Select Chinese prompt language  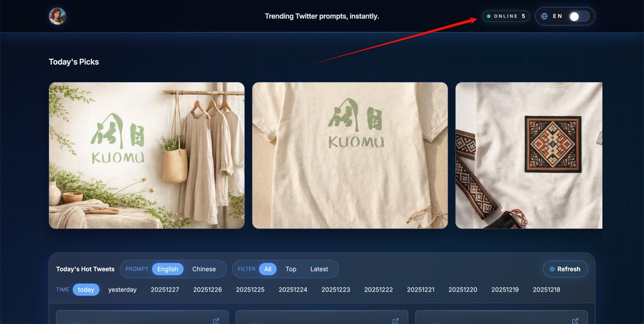(x=204, y=269)
